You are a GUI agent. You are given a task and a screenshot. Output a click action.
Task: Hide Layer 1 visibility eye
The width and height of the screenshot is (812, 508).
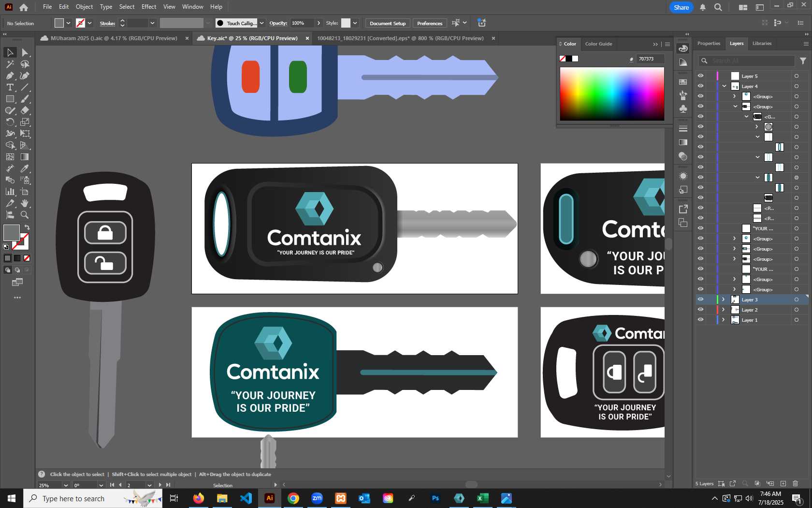[700, 320]
